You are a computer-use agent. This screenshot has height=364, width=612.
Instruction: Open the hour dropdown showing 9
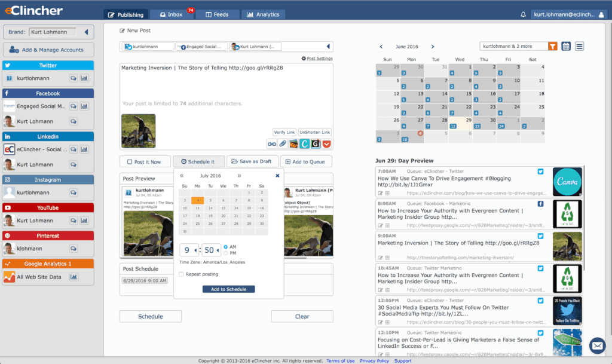click(x=189, y=250)
